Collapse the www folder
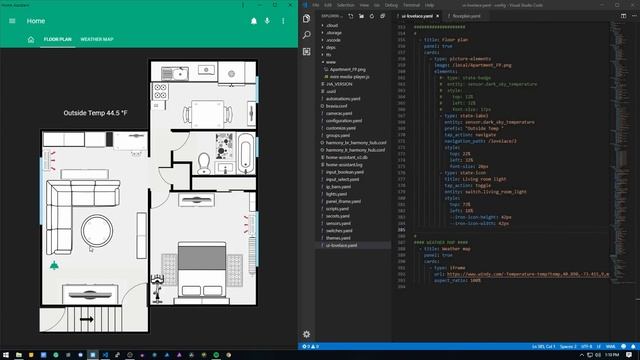The height and width of the screenshot is (360, 640). tap(330, 62)
